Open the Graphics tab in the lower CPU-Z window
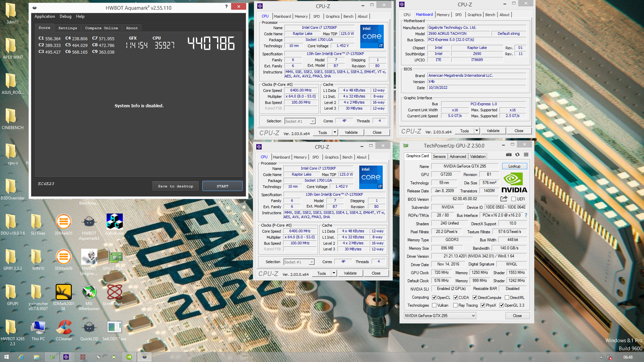 click(x=331, y=157)
